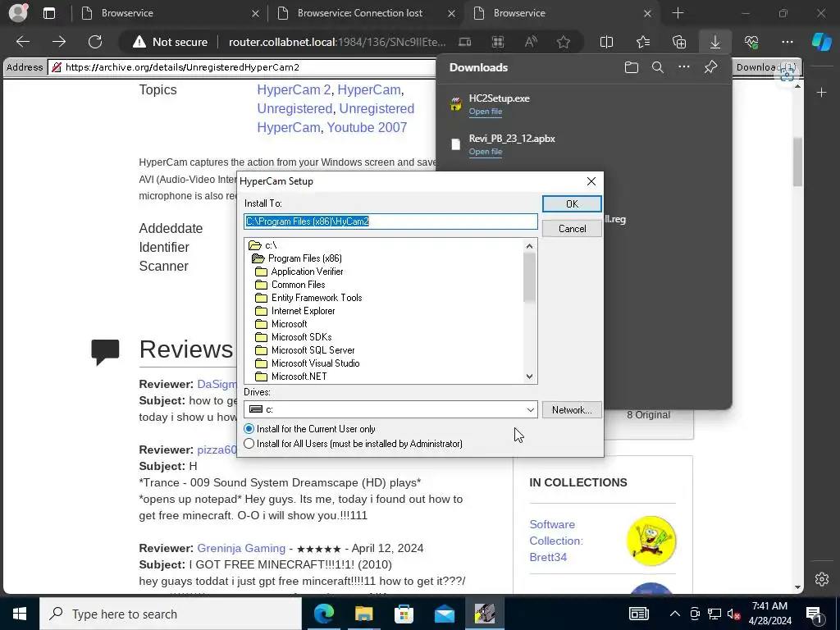Click sidebar add plus icon
This screenshot has width=840, height=630.
tap(822, 92)
